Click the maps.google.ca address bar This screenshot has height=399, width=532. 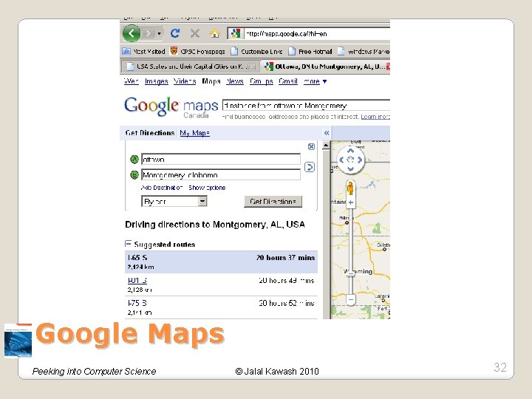[x=309, y=33]
